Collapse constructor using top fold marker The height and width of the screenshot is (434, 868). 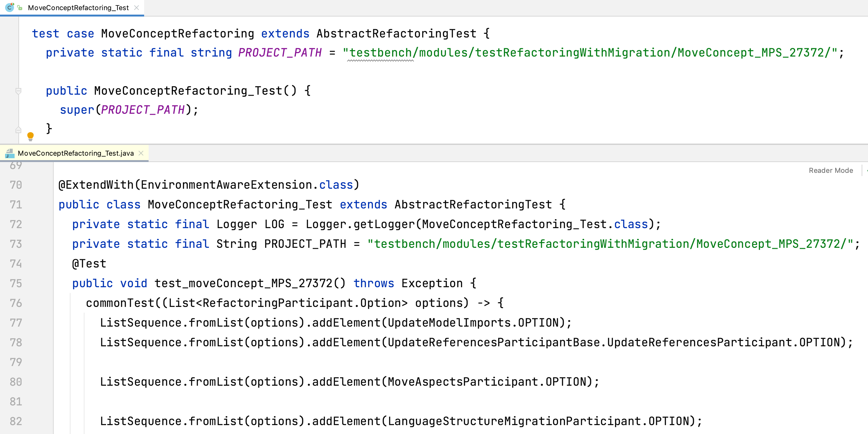pos(18,91)
